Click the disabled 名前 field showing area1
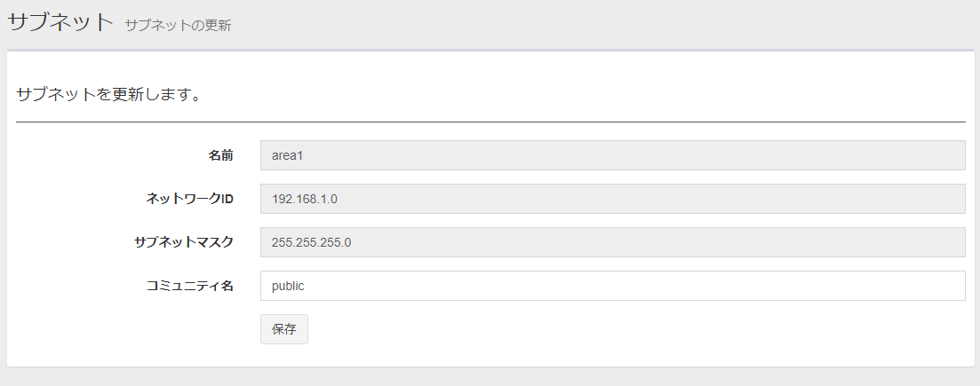This screenshot has width=980, height=386. click(612, 155)
